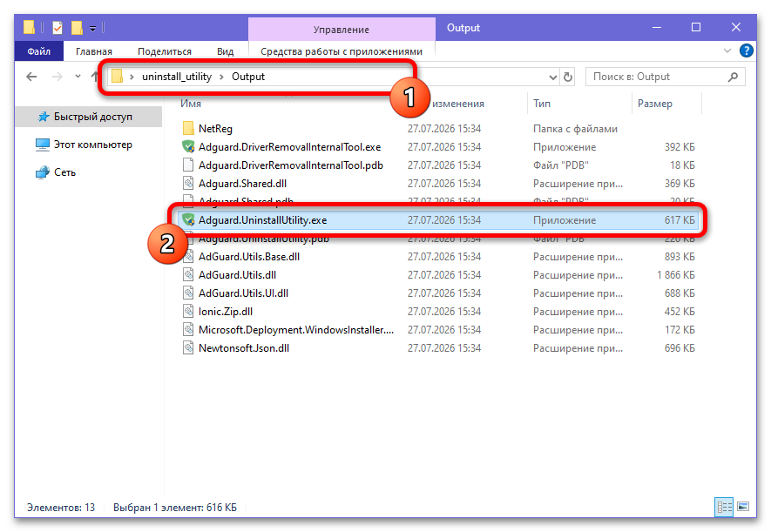Click the Adguard.Shared.dll file icon
The width and height of the screenshot is (771, 532).
pos(188,183)
